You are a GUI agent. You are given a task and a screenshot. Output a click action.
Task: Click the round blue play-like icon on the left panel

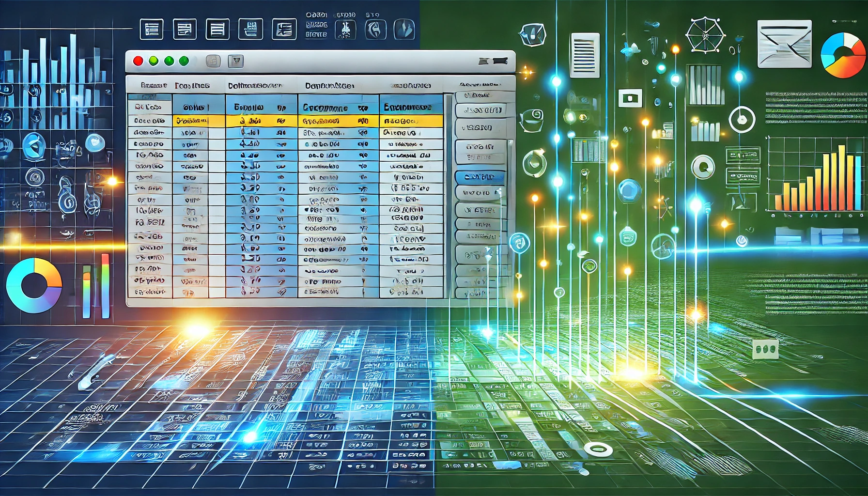pyautogui.click(x=34, y=145)
